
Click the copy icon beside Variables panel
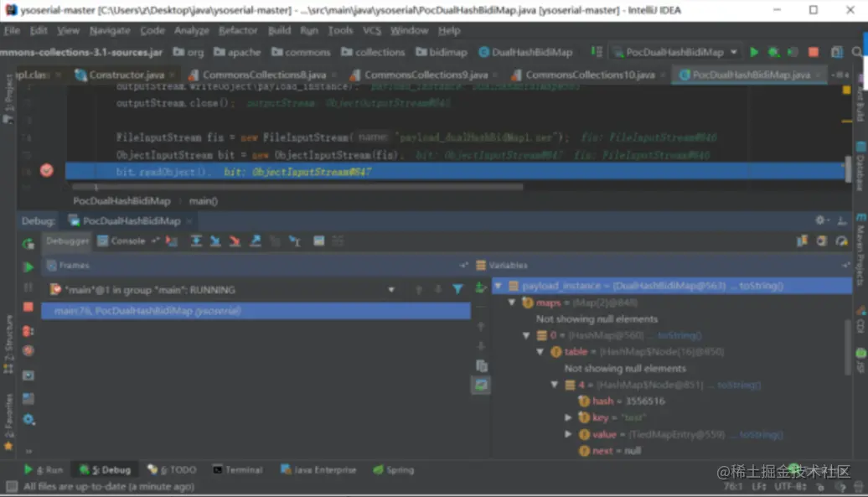coord(482,365)
